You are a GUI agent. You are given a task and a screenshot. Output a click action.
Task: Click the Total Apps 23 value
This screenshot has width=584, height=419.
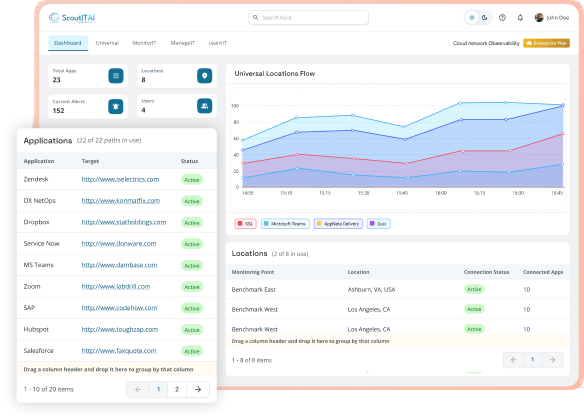point(56,80)
